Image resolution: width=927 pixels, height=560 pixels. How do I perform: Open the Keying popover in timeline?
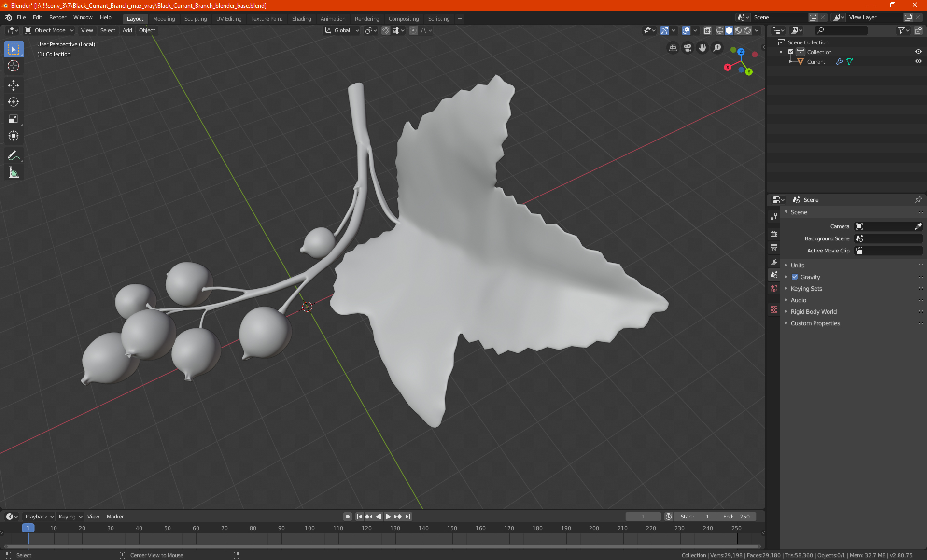(70, 517)
